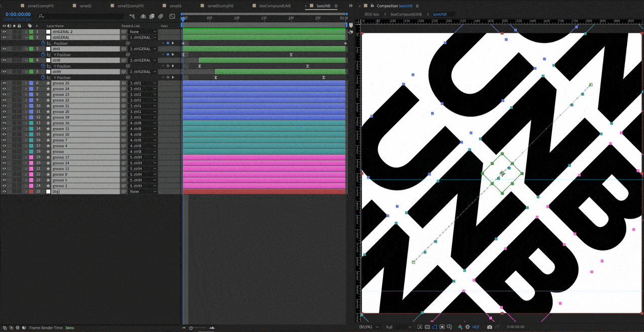
Task: Open the Full resolution dropdown
Action: coord(398,327)
